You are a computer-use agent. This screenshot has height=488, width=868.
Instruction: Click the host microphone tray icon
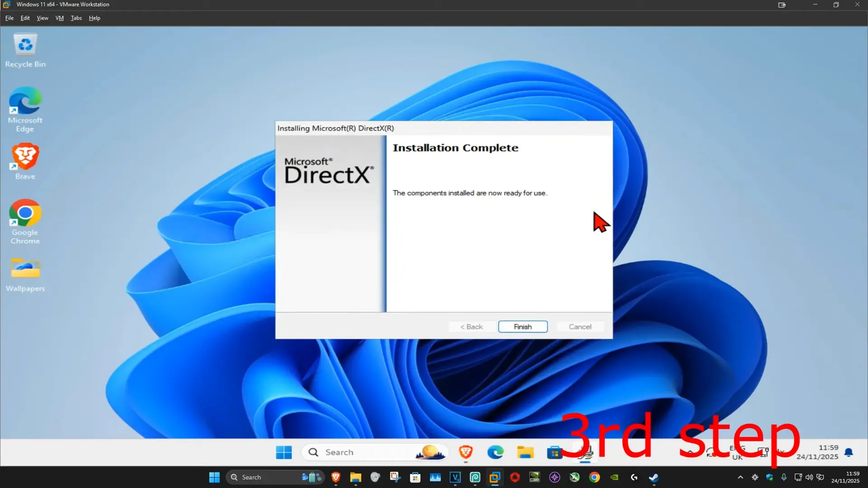pos(784,477)
